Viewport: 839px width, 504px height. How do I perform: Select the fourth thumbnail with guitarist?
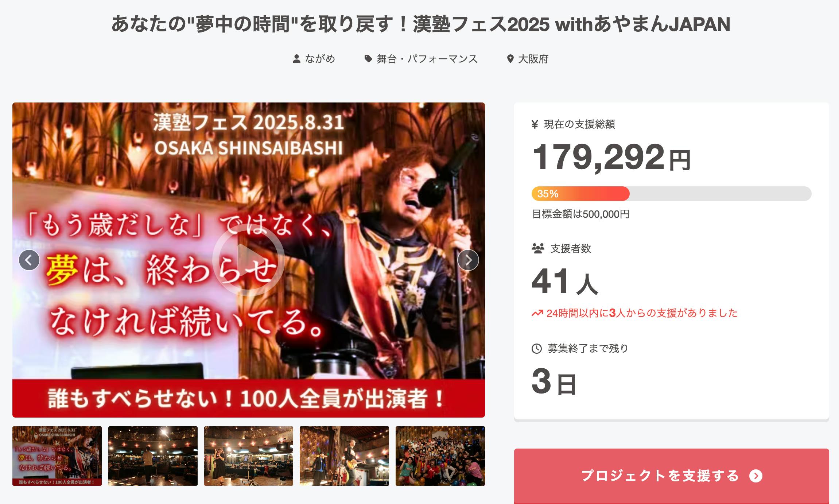click(344, 456)
